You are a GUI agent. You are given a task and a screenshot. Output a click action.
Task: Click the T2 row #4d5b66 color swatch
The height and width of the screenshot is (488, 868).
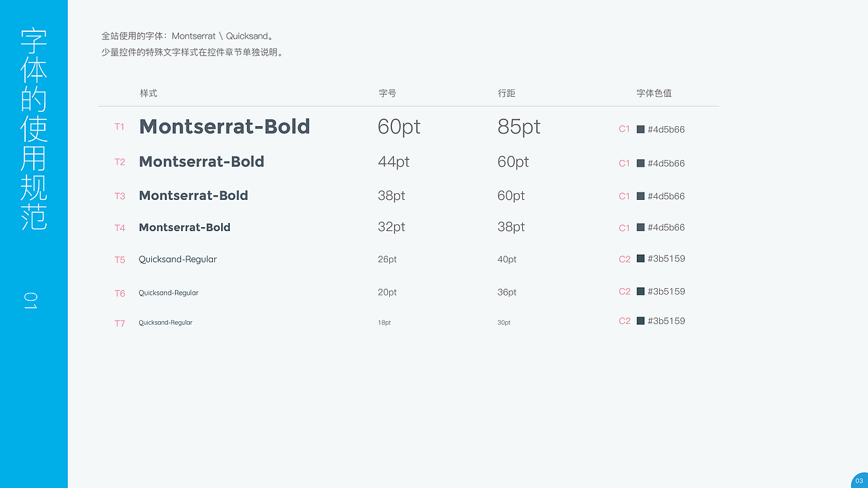641,163
